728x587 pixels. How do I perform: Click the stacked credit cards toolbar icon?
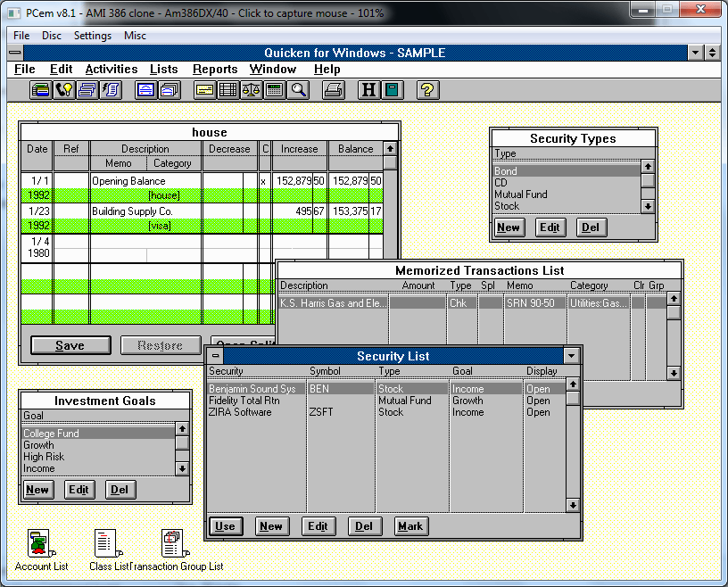coord(170,89)
